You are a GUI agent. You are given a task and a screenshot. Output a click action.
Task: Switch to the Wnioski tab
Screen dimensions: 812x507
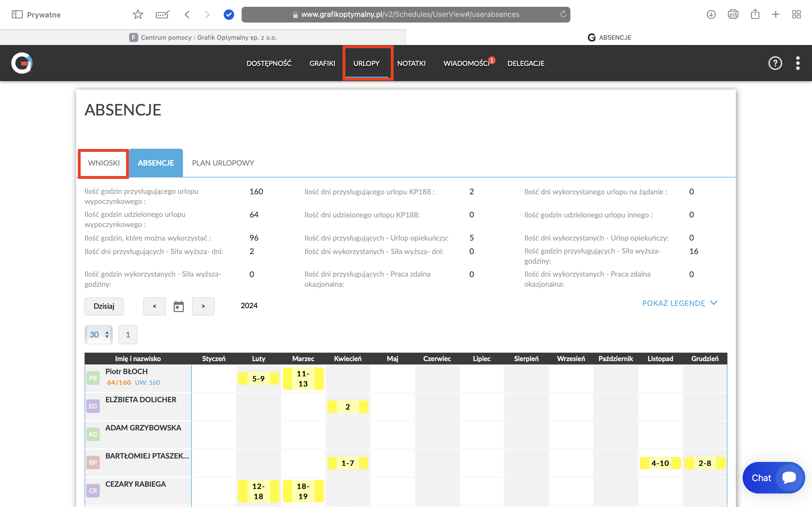tap(104, 163)
